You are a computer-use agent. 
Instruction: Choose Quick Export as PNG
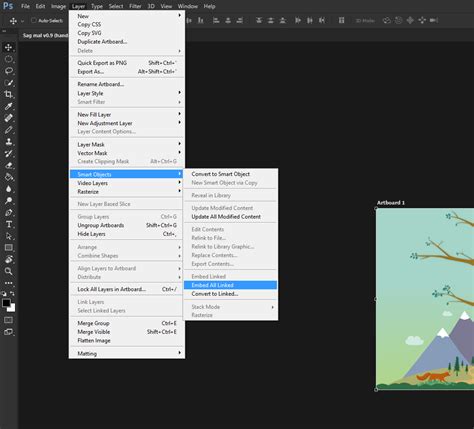[x=127, y=63]
